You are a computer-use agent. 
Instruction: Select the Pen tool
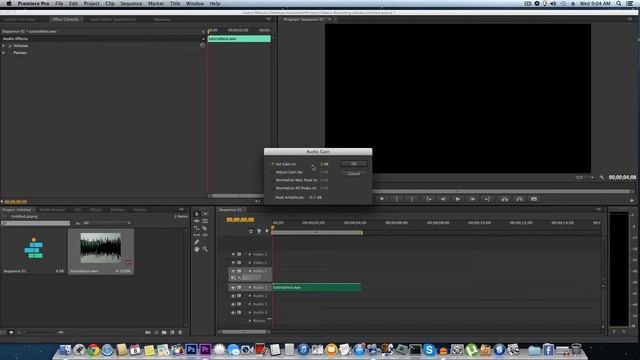coord(196,242)
